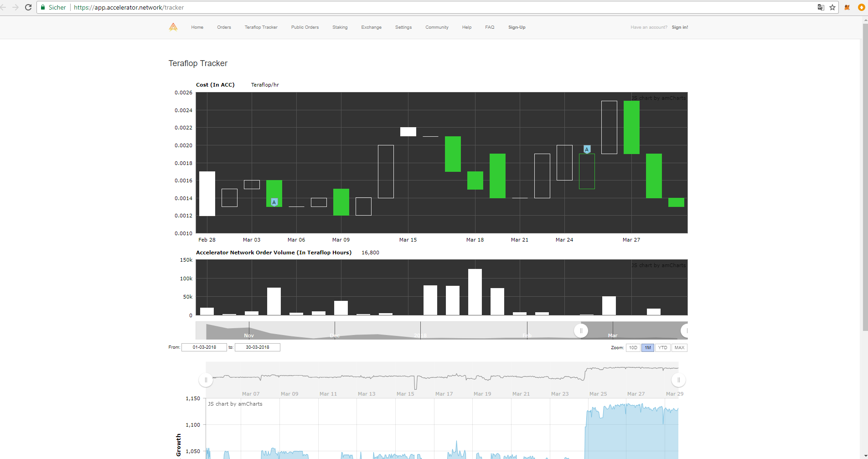Open the Teraflop Tracker menu item
Image resolution: width=868 pixels, height=459 pixels.
click(261, 27)
